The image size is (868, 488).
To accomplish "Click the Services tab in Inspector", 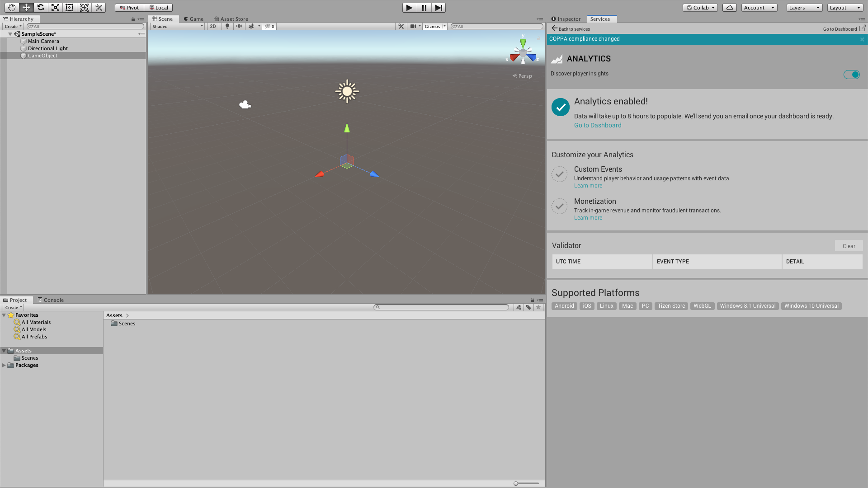I will tap(600, 19).
